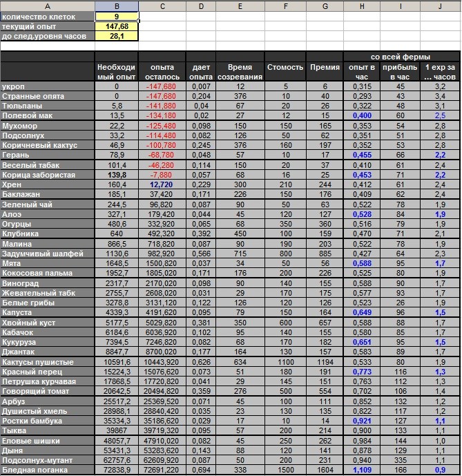Image resolution: width=462 pixels, height=476 pixels.
Task: Click 'Стомость' column heading
Action: click(x=285, y=72)
